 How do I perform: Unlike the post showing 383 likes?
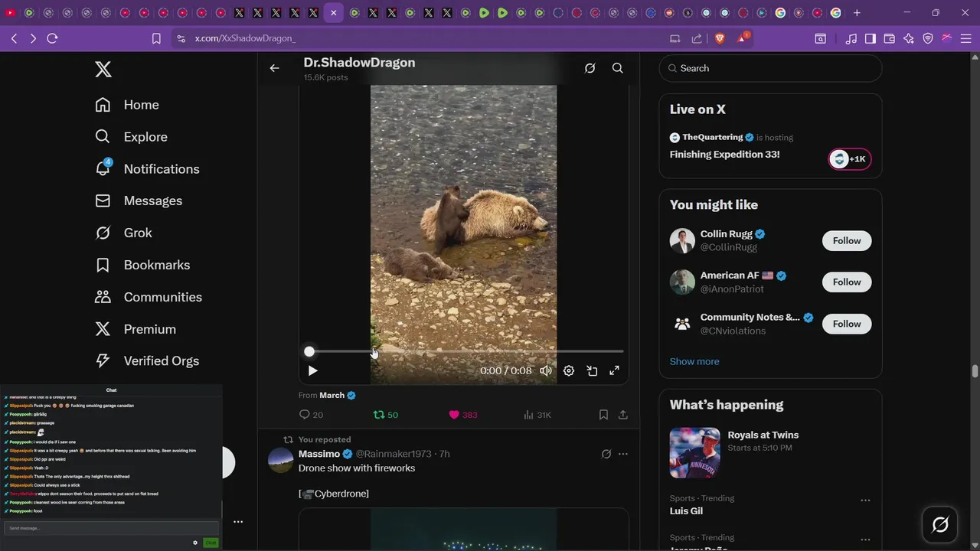pyautogui.click(x=463, y=415)
